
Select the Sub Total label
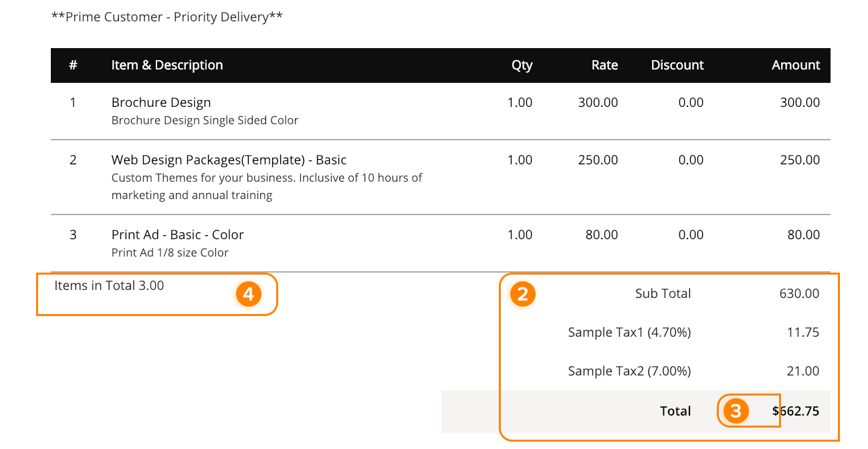pos(663,294)
